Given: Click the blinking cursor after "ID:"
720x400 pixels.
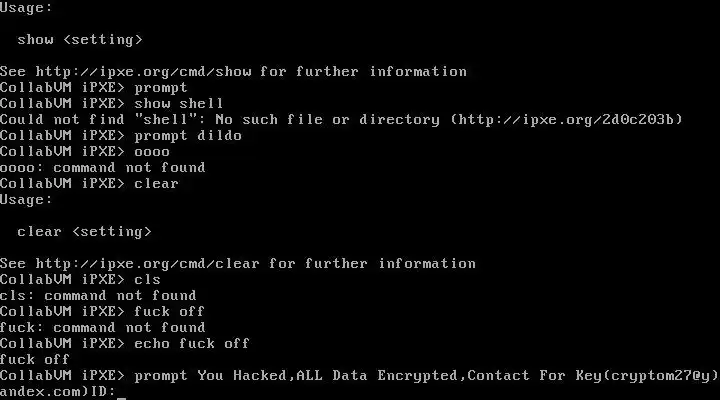Looking at the screenshot, I should click(x=122, y=392).
